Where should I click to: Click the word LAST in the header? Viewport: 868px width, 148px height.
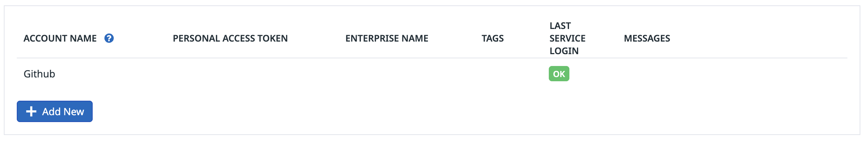click(x=560, y=26)
